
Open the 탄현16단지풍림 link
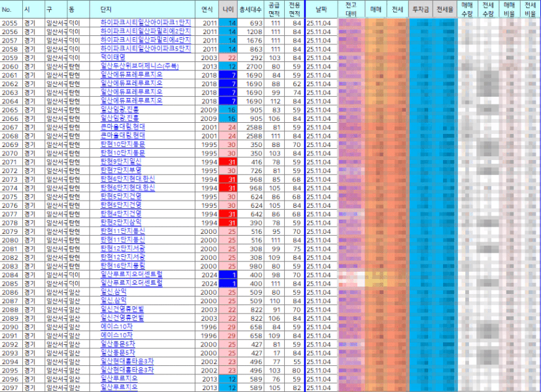pos(123,266)
